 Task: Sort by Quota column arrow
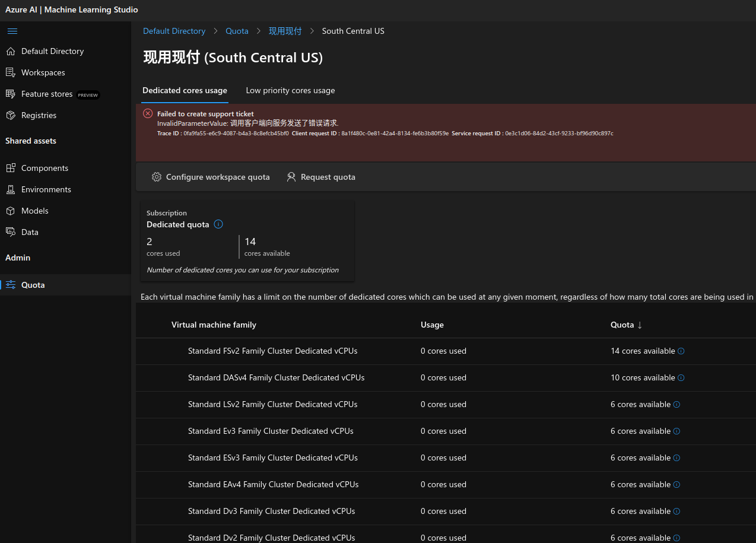(640, 325)
